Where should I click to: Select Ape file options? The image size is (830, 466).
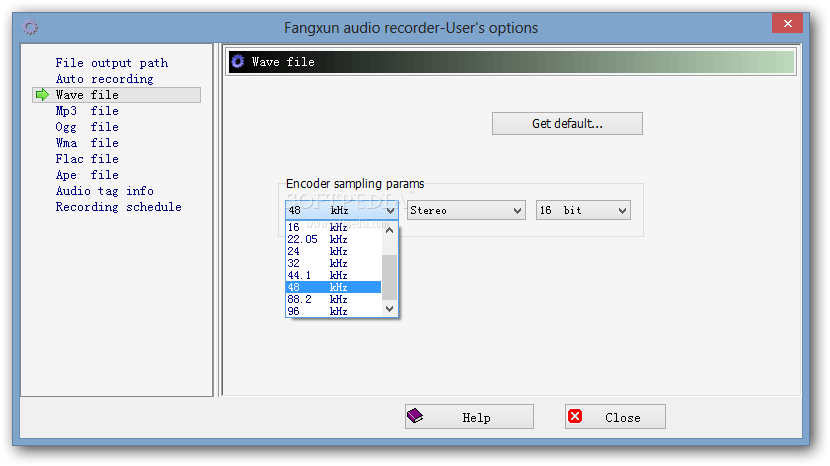coord(87,175)
